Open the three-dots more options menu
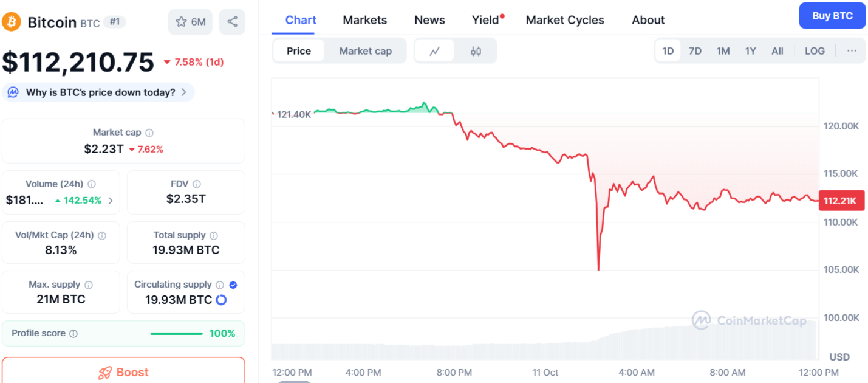The width and height of the screenshot is (868, 383). 852,51
